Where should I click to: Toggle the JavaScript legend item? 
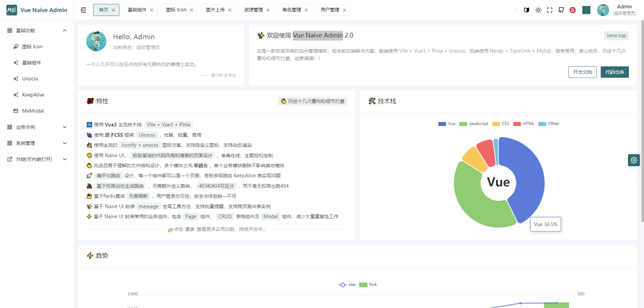pyautogui.click(x=473, y=123)
